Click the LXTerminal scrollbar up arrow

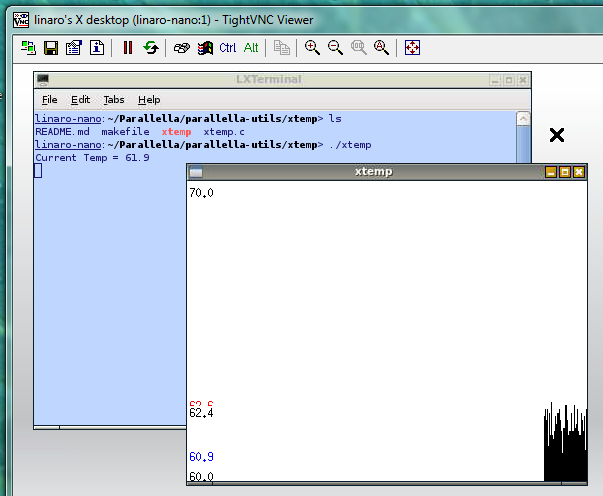[523, 119]
